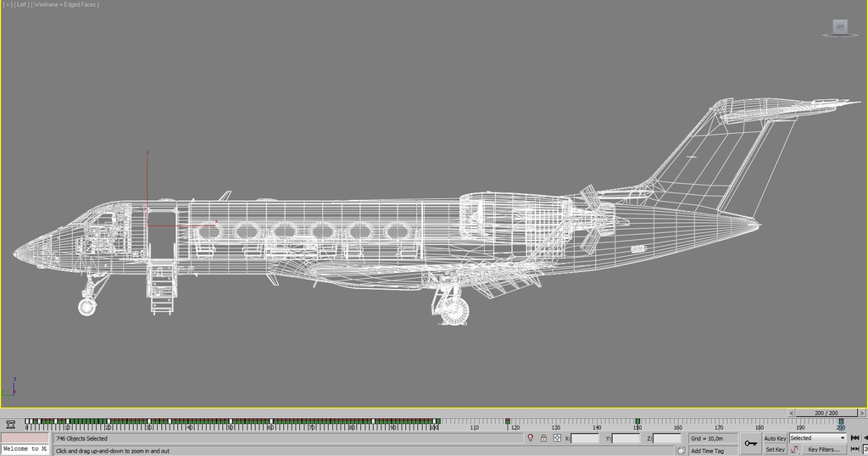Open the [Left] viewport view menu
868x456 pixels.
(x=22, y=4)
